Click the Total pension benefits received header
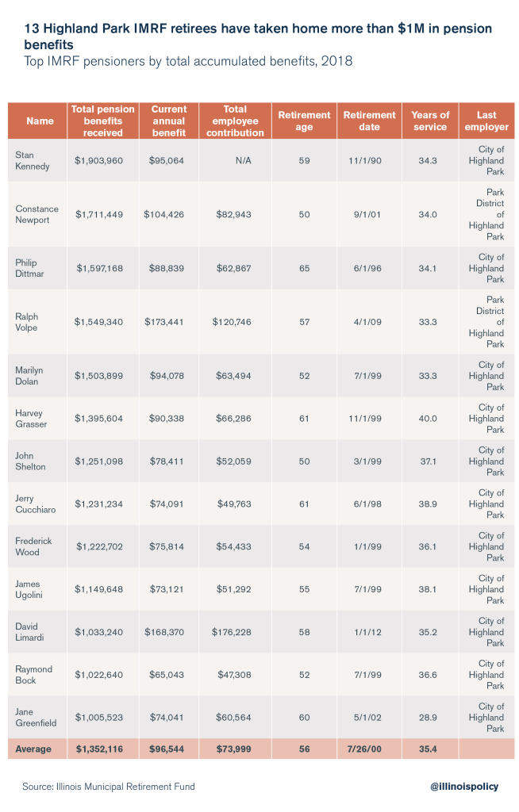 pos(103,121)
